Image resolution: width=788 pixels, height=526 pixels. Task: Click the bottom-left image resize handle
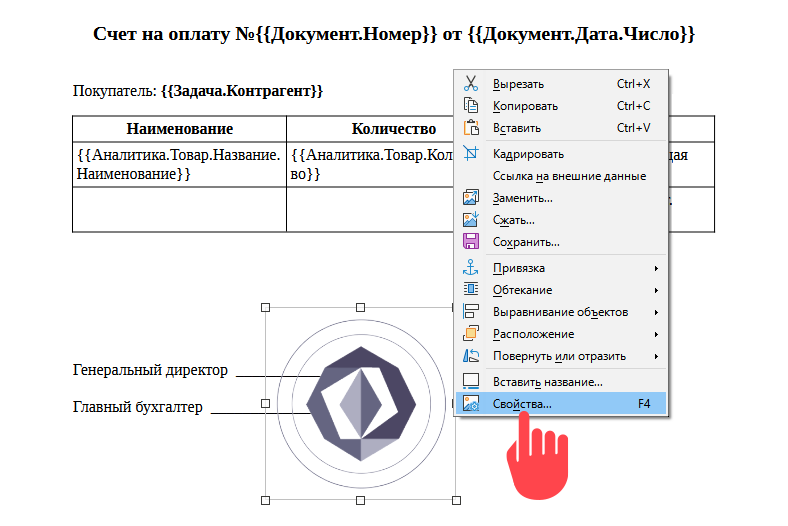pyautogui.click(x=266, y=500)
